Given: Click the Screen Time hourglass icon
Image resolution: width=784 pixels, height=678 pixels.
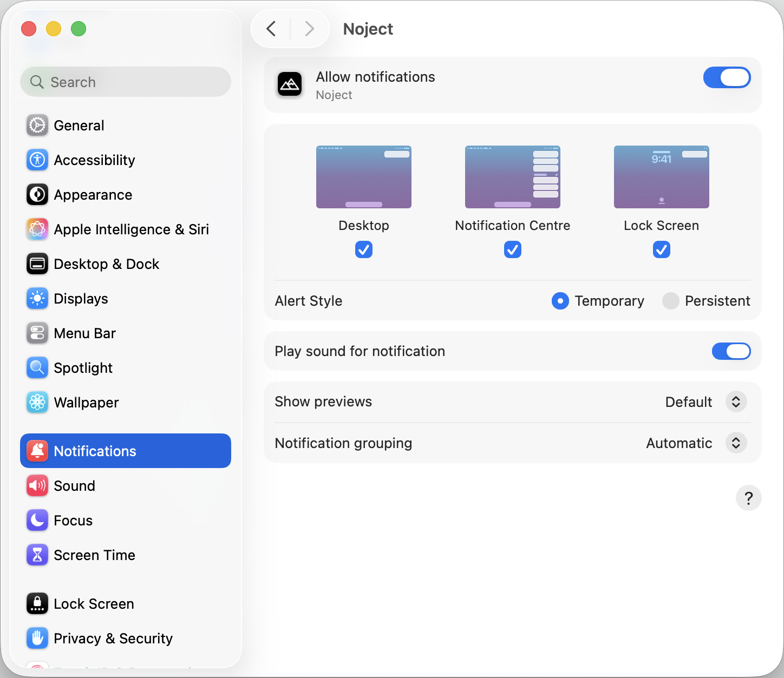Looking at the screenshot, I should point(37,555).
